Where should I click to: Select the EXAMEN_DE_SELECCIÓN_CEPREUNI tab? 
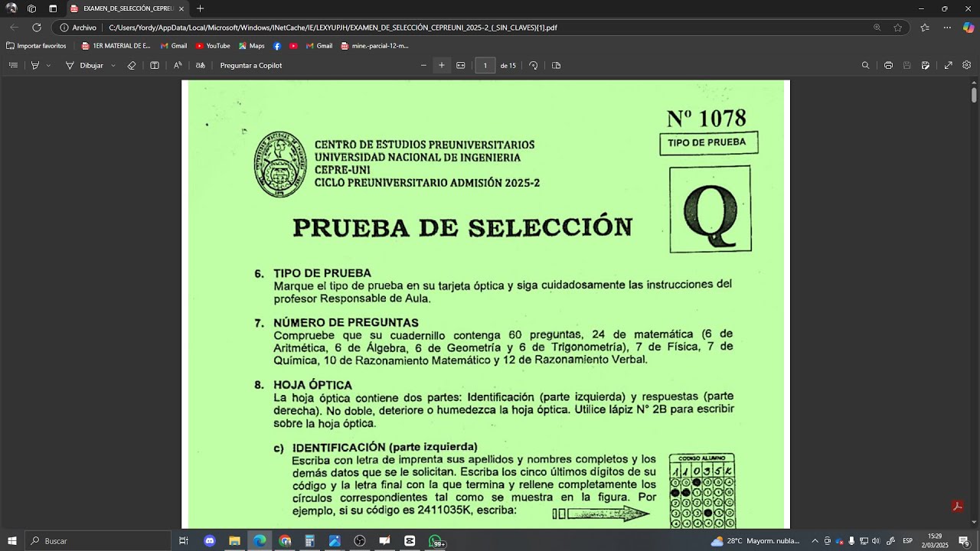coord(126,8)
